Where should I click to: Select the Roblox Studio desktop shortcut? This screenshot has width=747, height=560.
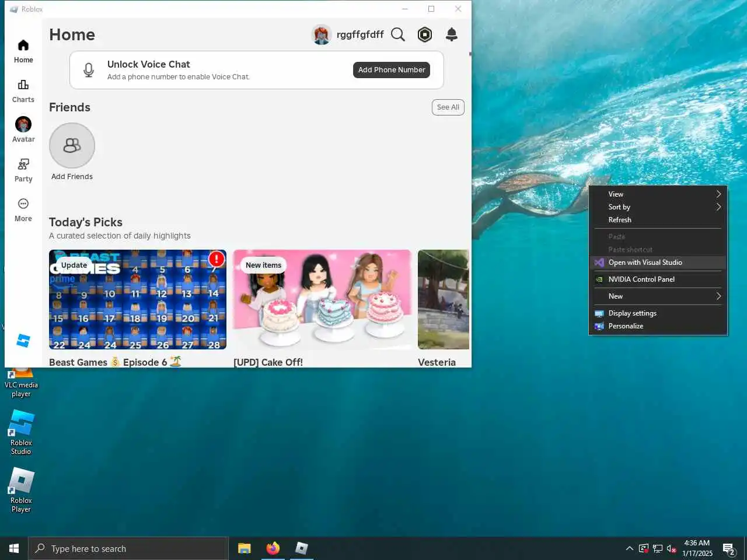click(x=21, y=432)
